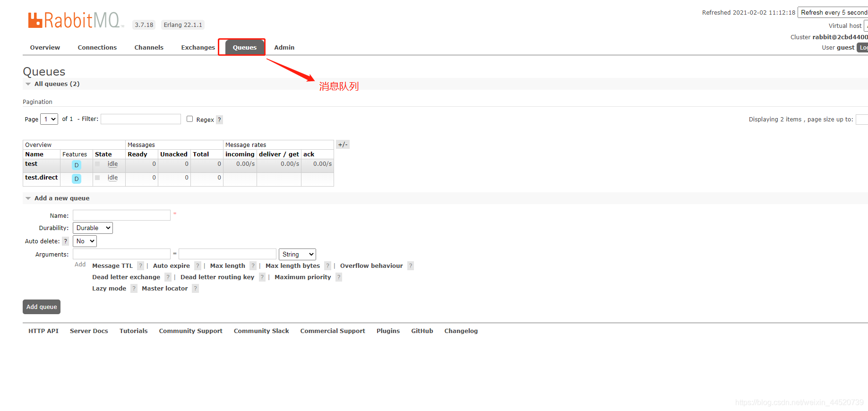
Task: Show help for Overflow behaviour
Action: (x=411, y=266)
